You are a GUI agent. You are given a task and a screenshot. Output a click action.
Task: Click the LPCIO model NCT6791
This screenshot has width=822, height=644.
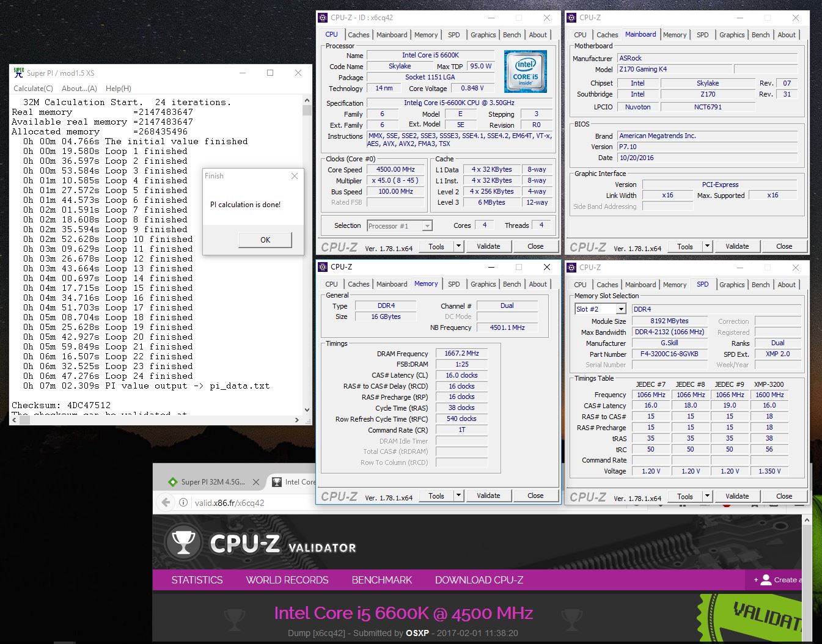[x=708, y=107]
